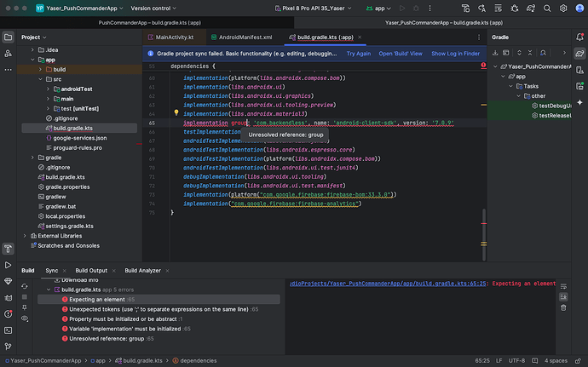Image resolution: width=588 pixels, height=367 pixels.
Task: Click the 4 spaces indent status widget
Action: click(556, 361)
